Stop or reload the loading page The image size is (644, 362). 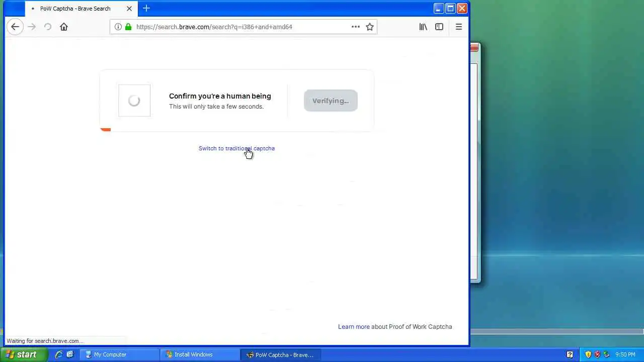pyautogui.click(x=48, y=27)
